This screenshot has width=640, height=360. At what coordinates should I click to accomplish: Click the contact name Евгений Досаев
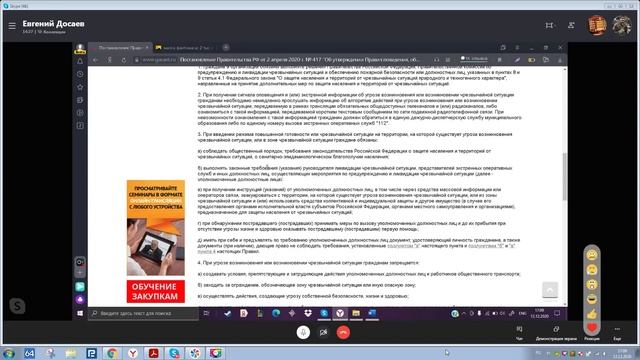tap(53, 24)
